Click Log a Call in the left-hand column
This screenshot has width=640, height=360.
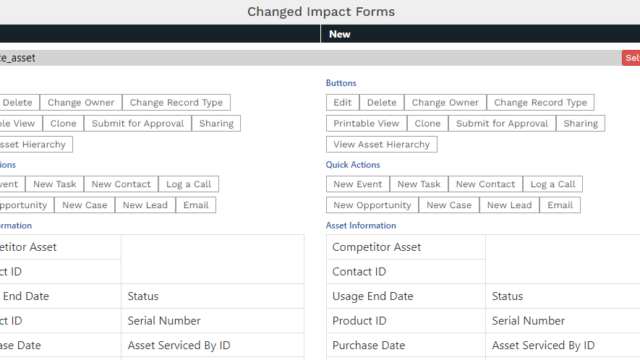[x=189, y=184]
